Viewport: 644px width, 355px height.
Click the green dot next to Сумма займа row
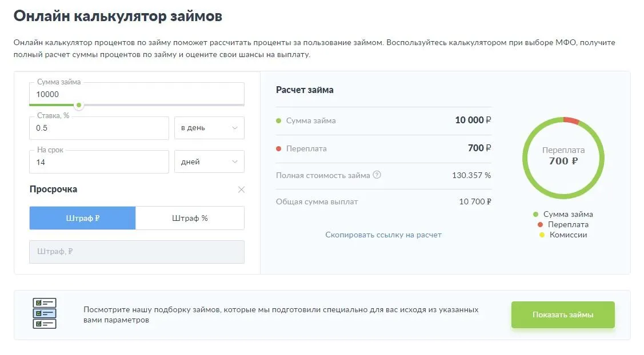coord(279,121)
